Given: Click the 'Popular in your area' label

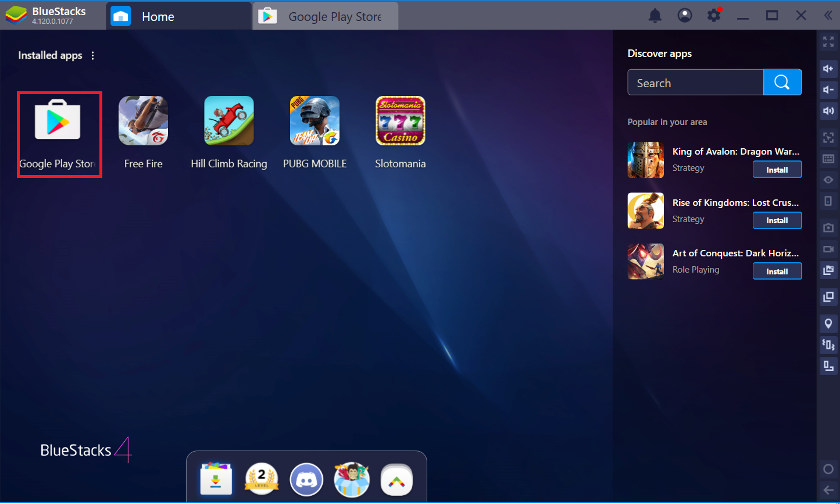Looking at the screenshot, I should coord(667,122).
